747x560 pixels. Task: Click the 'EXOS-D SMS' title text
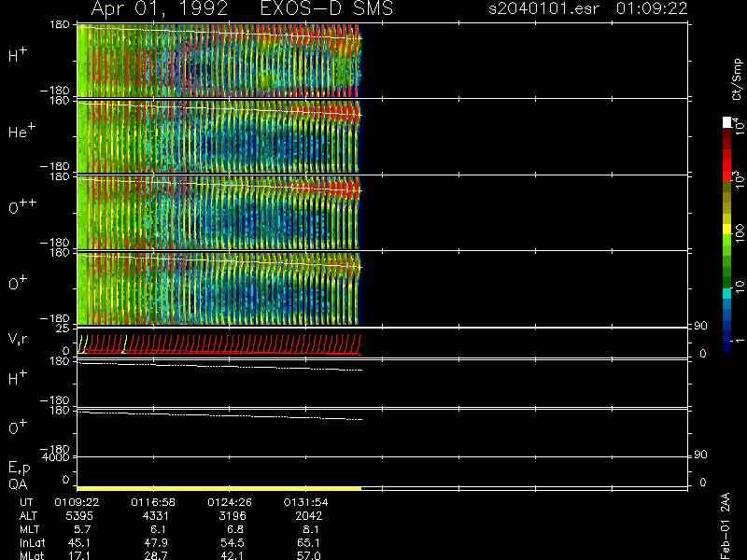tap(326, 9)
